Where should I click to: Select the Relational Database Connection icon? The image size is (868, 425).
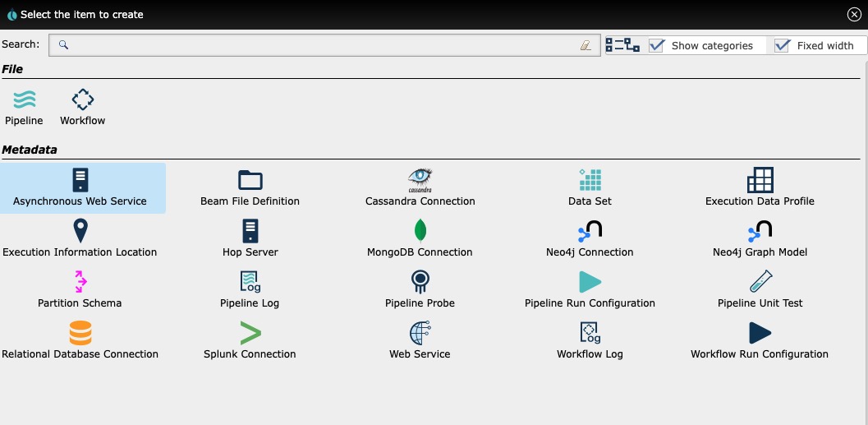tap(80, 333)
